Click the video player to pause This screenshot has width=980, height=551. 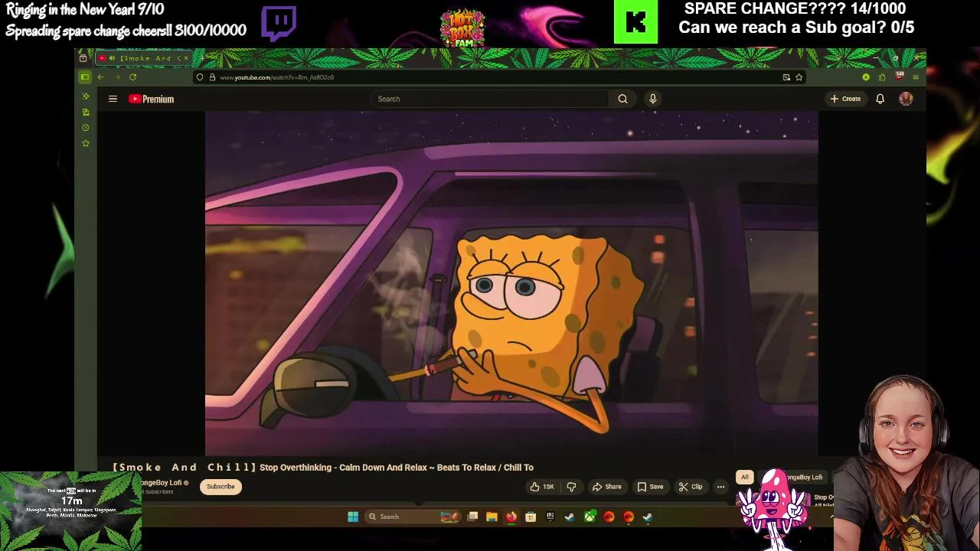tap(511, 283)
